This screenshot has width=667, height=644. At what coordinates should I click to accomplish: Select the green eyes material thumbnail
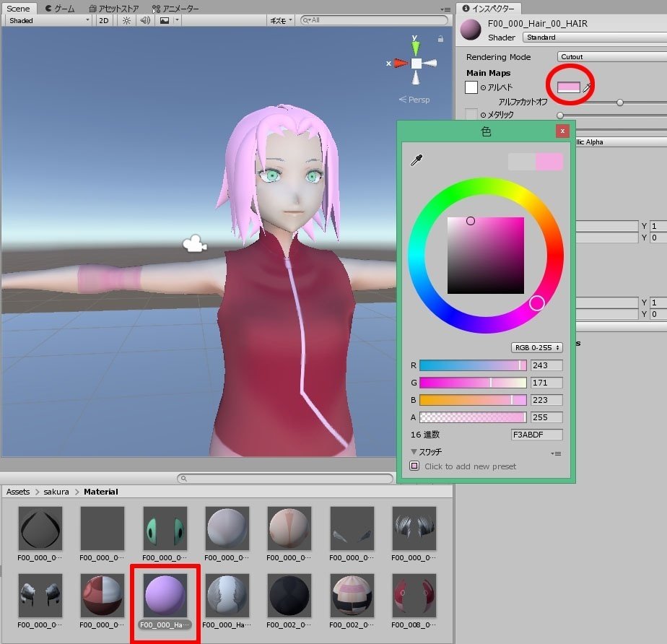(x=165, y=528)
